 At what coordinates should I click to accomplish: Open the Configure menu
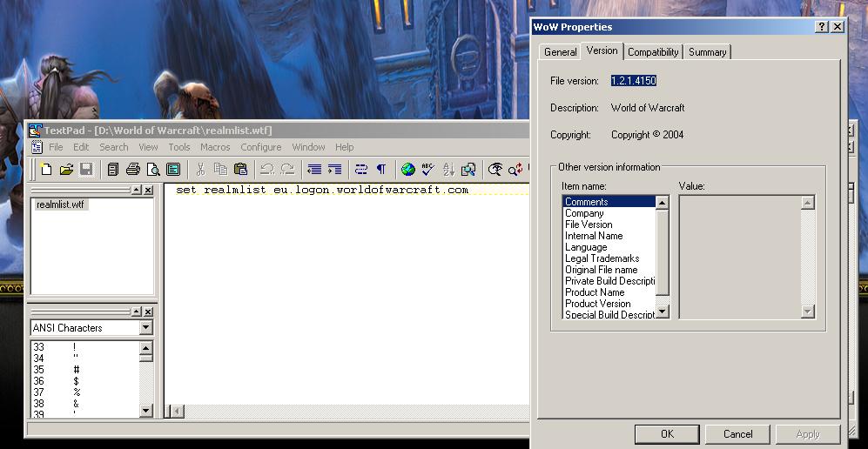pos(260,147)
